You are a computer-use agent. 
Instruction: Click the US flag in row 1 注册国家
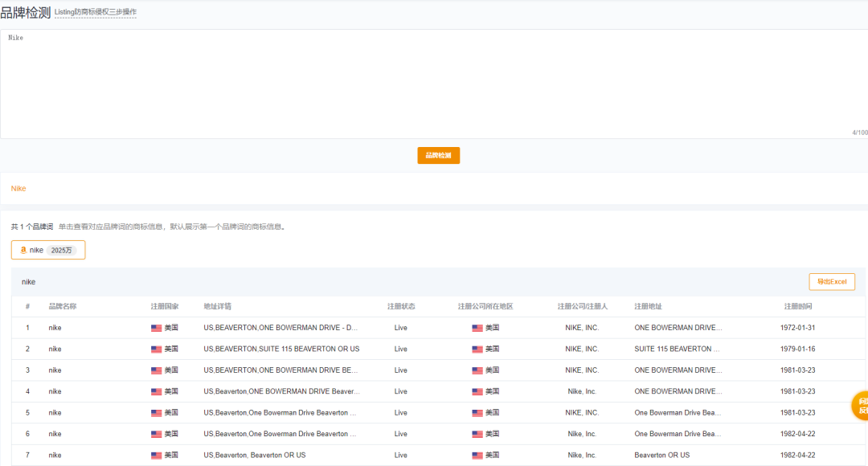point(156,328)
